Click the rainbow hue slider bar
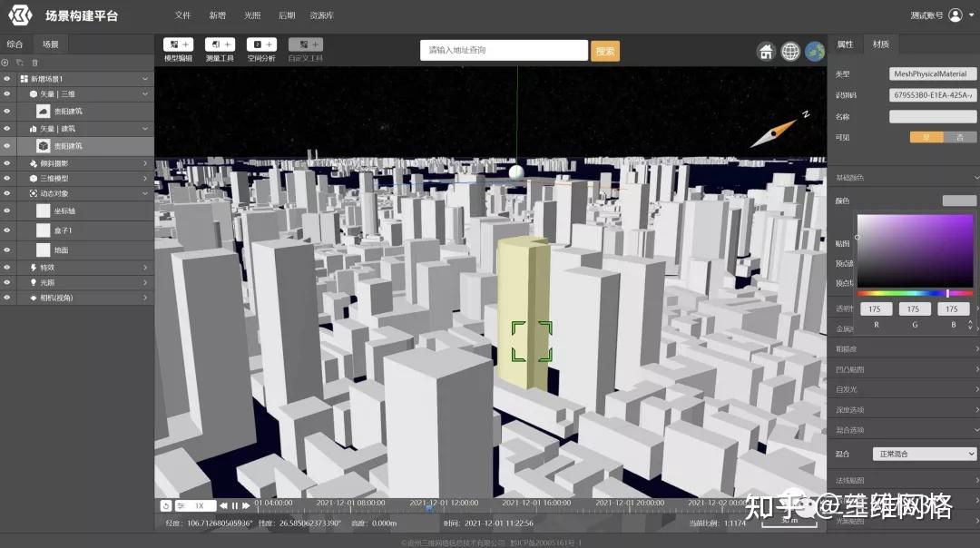 (x=915, y=293)
